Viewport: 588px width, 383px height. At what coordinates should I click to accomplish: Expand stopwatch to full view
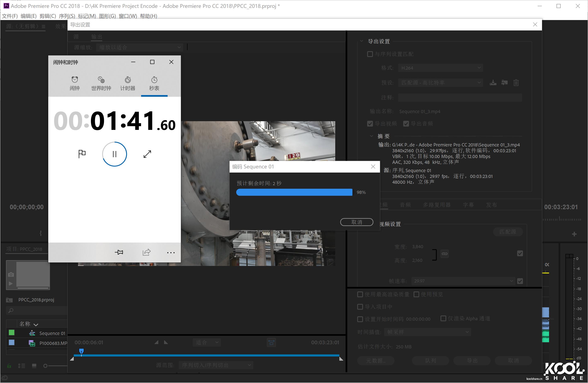[147, 154]
